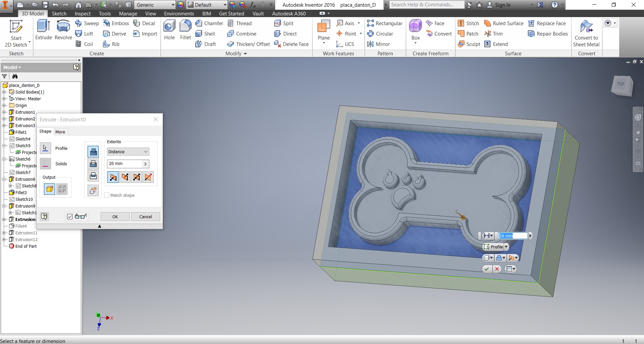This screenshot has height=344, width=644.
Task: Click OK in the Extrude dialog
Action: 115,217
